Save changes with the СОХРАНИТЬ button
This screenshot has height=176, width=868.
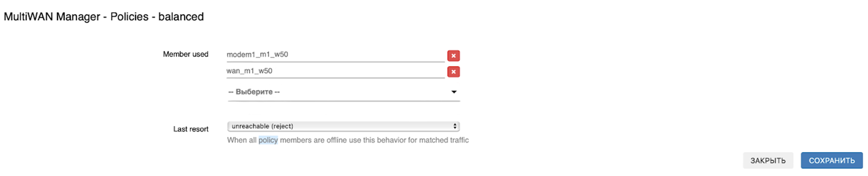pos(831,161)
